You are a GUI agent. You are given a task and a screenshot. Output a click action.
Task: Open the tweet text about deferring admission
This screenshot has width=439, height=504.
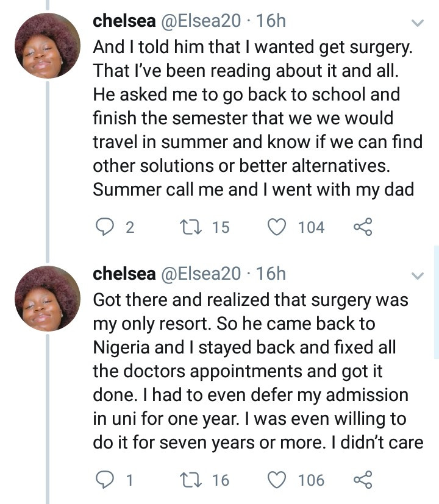click(x=250, y=395)
